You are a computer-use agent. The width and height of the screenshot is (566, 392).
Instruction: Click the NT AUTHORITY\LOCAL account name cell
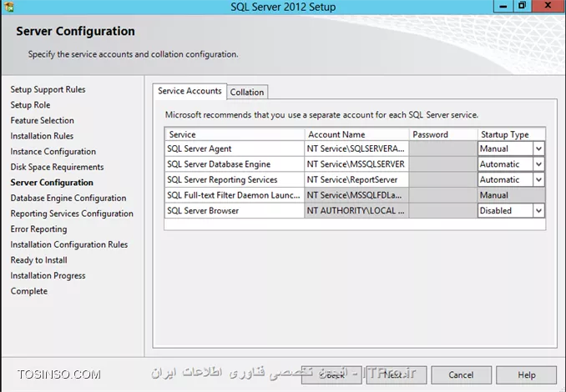tap(356, 211)
